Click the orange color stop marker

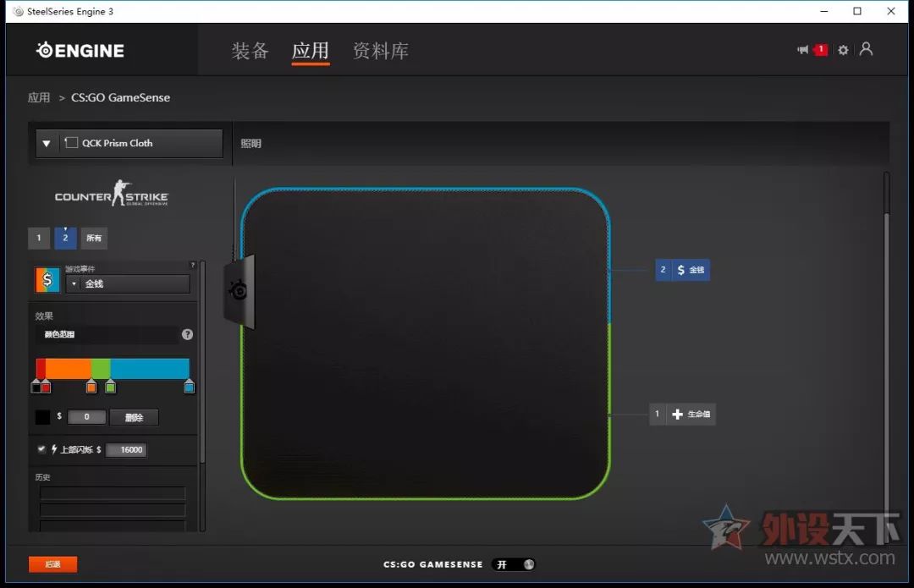point(91,387)
